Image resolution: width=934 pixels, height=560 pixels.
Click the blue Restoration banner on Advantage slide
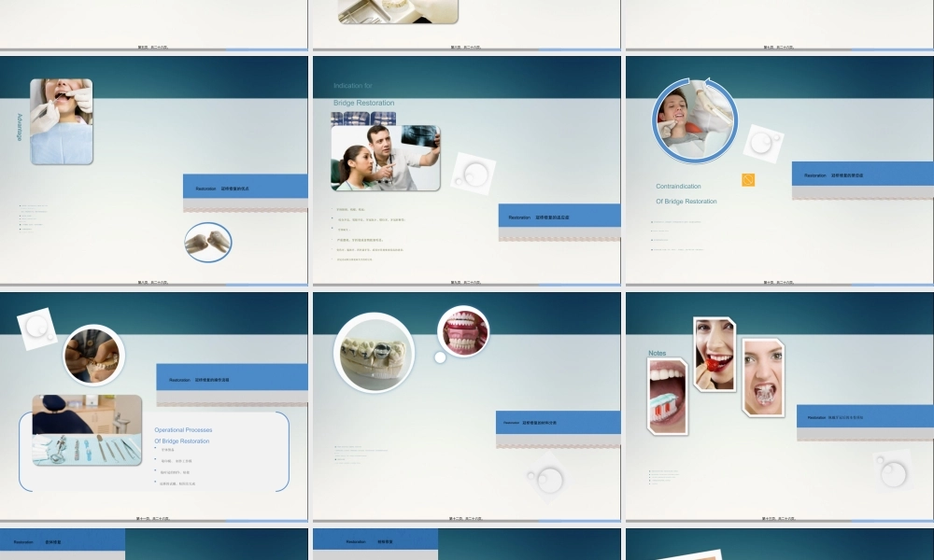pos(245,187)
